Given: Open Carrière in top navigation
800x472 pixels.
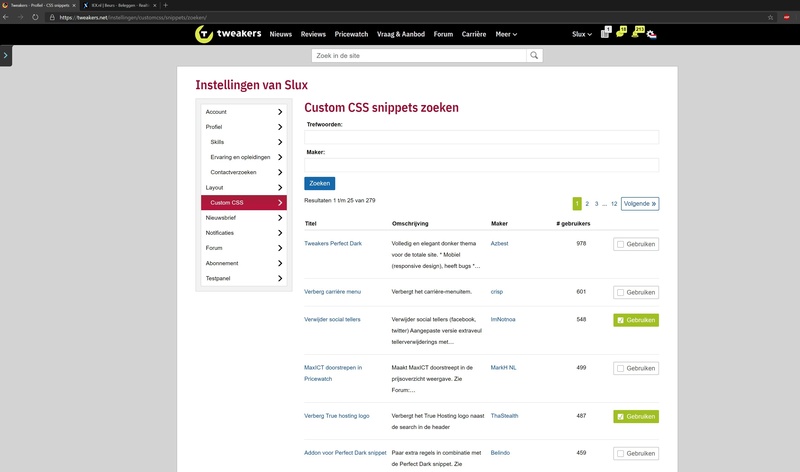Looking at the screenshot, I should (x=474, y=34).
